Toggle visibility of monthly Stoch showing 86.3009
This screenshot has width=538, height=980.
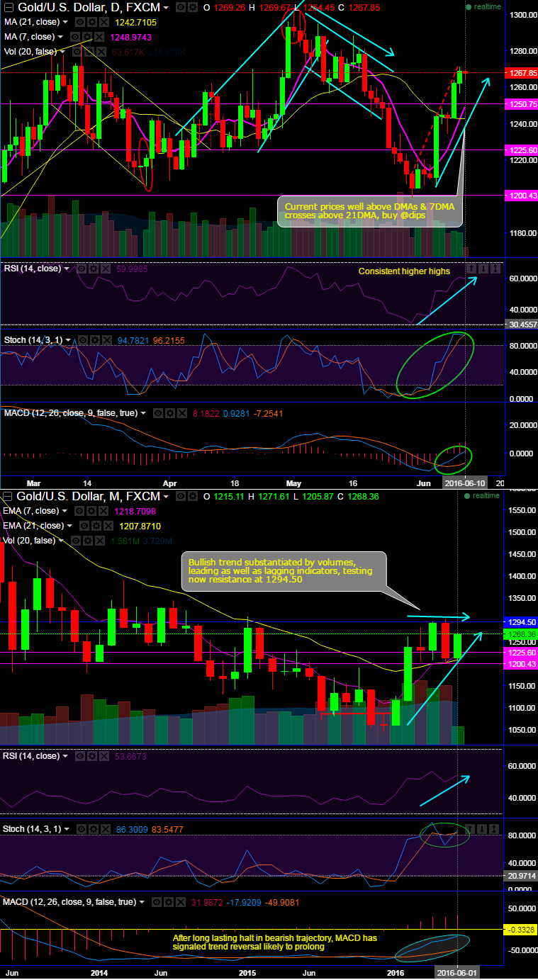coord(82,828)
